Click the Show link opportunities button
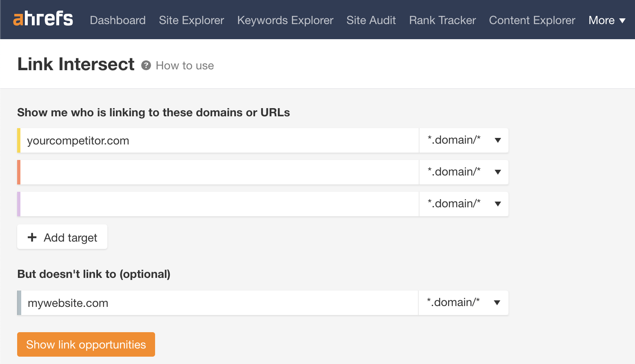The width and height of the screenshot is (635, 364). coord(86,344)
